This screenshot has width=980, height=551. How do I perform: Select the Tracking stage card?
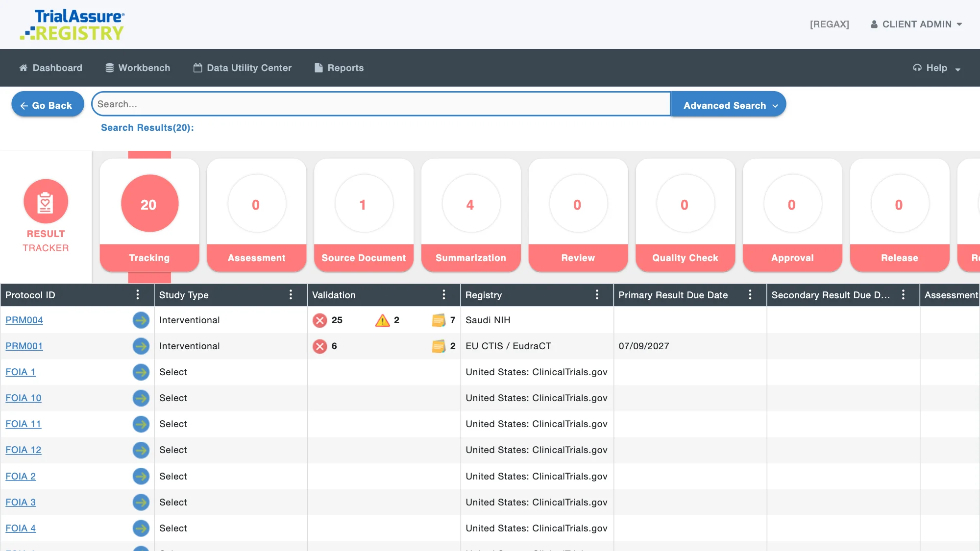tap(149, 216)
